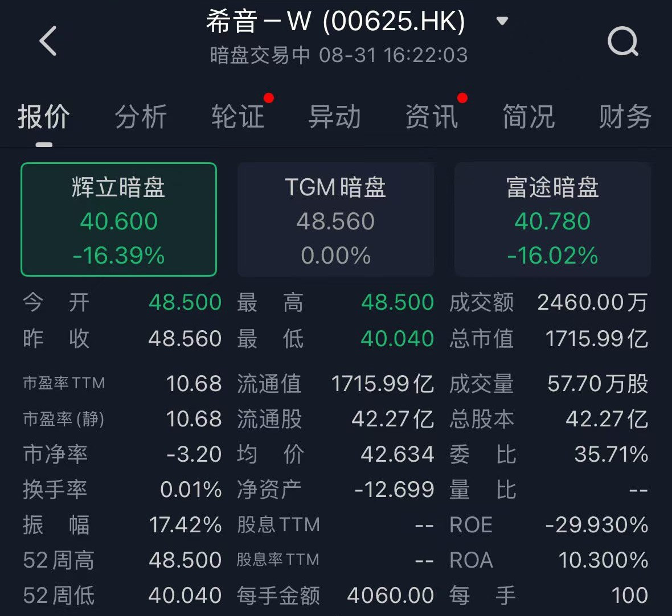Image resolution: width=672 pixels, height=616 pixels.
Task: Tap 总股本 value 42.27亿
Action: click(x=607, y=419)
